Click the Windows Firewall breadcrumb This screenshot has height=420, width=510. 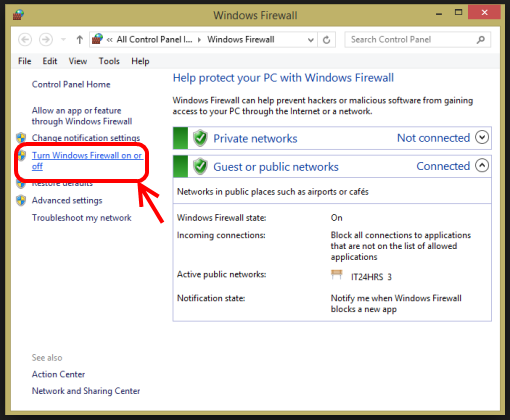(241, 39)
